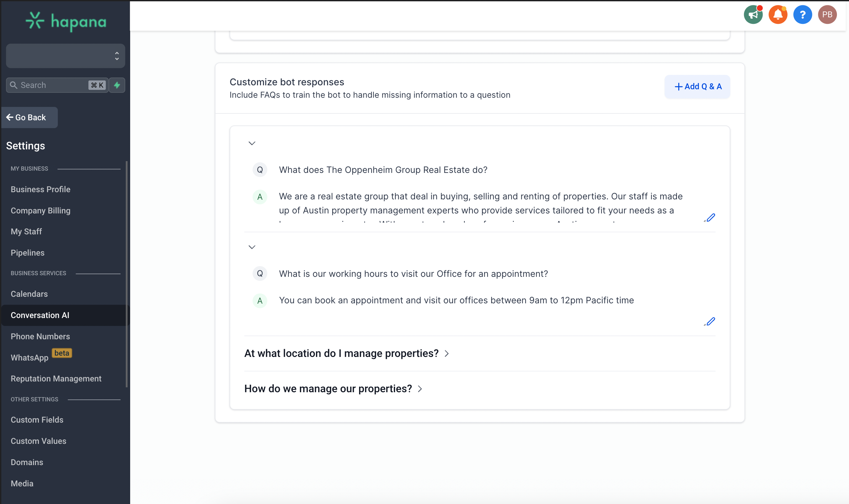Image resolution: width=849 pixels, height=504 pixels.
Task: Click the Add Q & A button
Action: pos(697,87)
